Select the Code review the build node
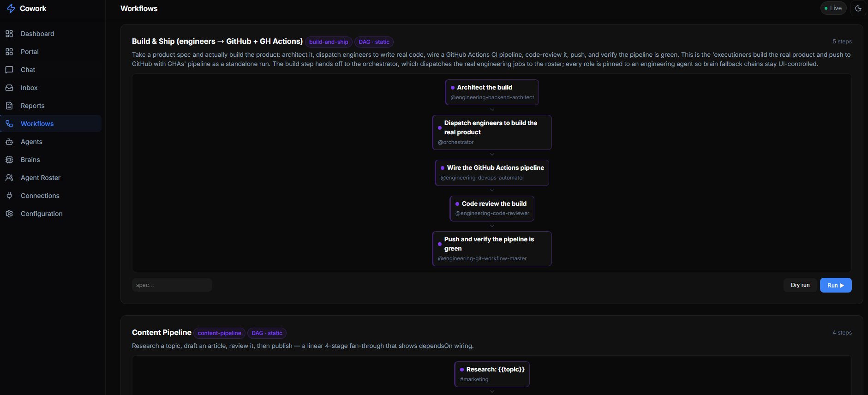Image resolution: width=868 pixels, height=395 pixels. tap(492, 208)
